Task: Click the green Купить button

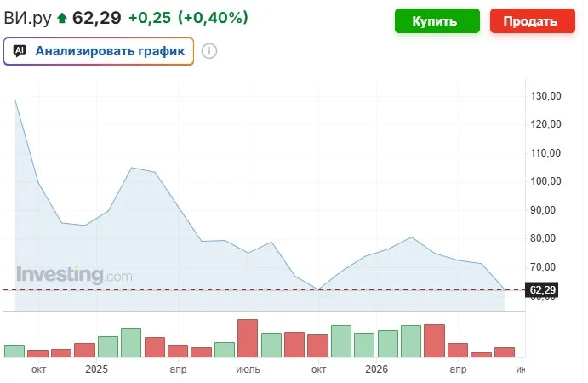Action: pyautogui.click(x=437, y=21)
